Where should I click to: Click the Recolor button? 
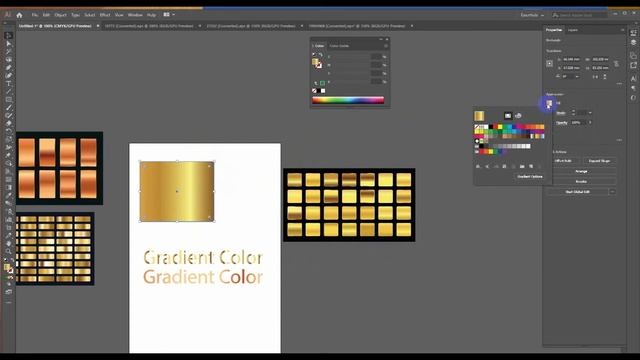pyautogui.click(x=581, y=182)
